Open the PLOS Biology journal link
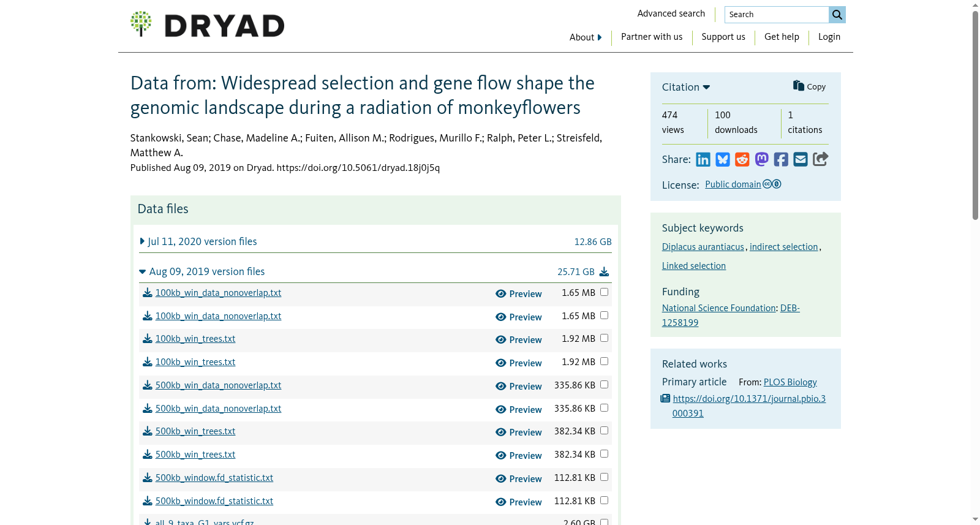The height and width of the screenshot is (525, 980). pos(790,382)
